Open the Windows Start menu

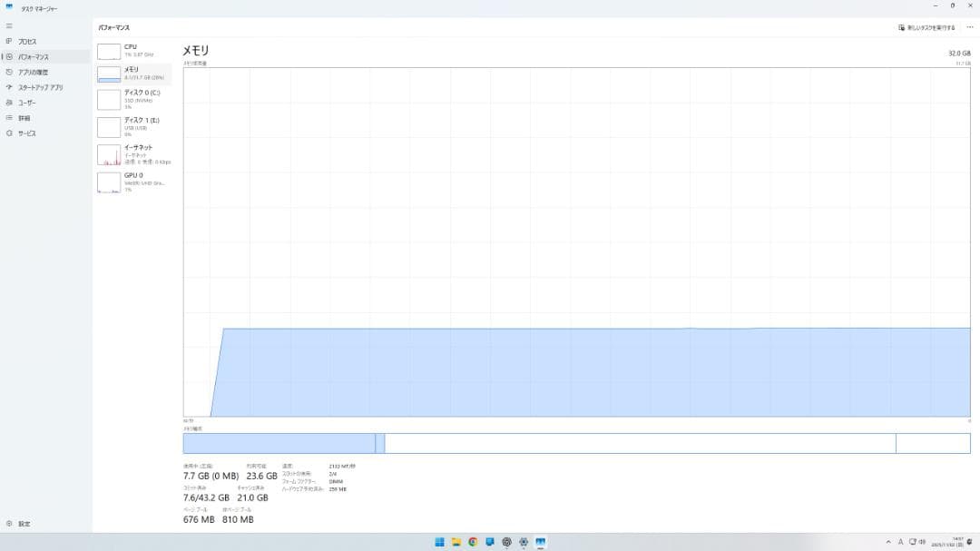pos(439,542)
